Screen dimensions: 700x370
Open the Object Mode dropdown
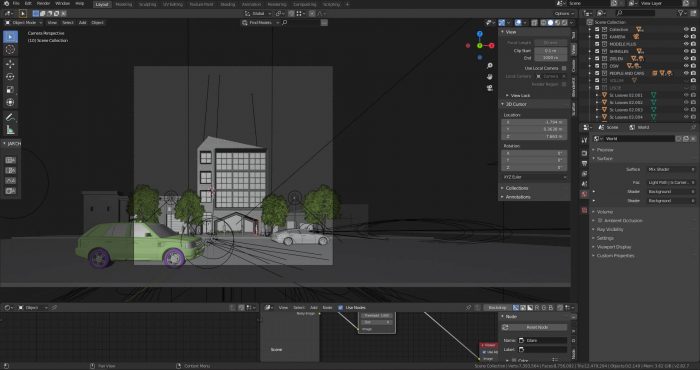24,22
